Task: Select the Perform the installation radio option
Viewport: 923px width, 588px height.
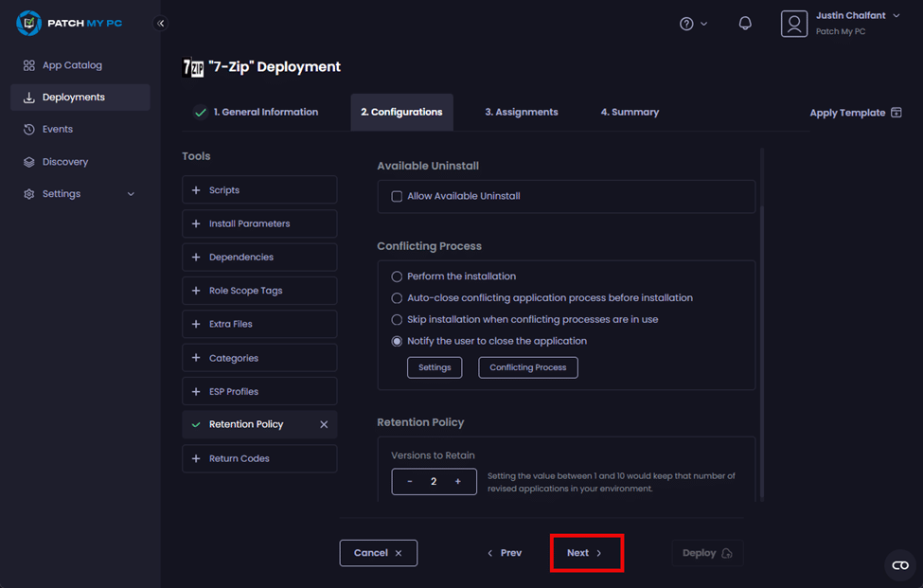Action: point(398,276)
